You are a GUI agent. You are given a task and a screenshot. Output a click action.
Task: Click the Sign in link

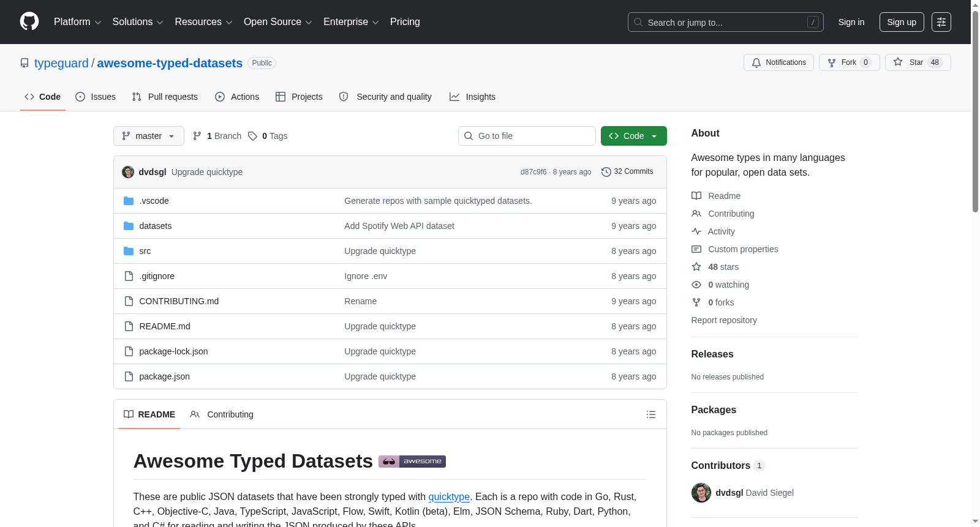[851, 22]
